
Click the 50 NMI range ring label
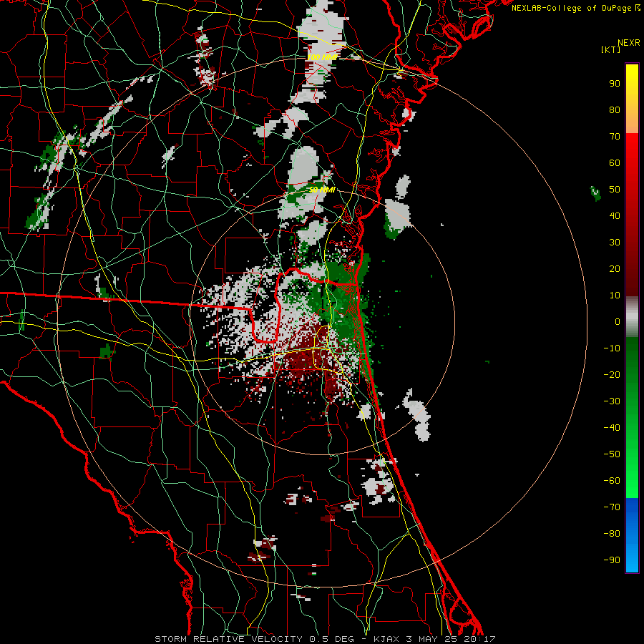(x=322, y=190)
